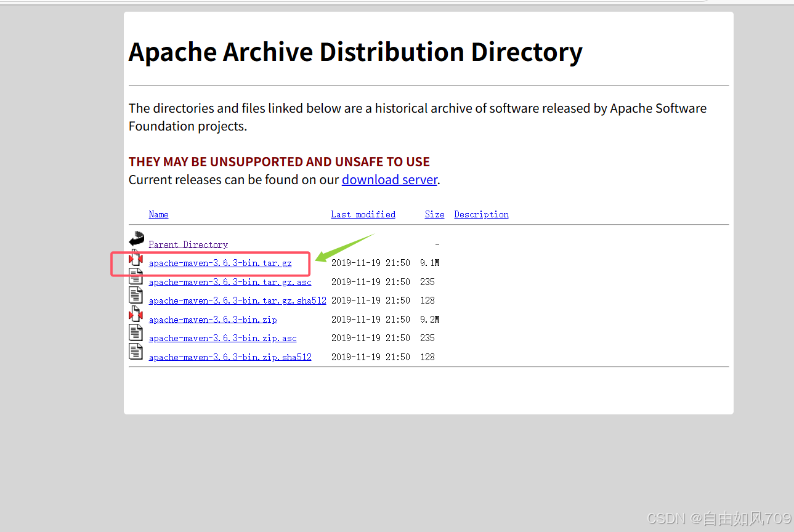Click the 128 size of bin.tar.gz.sha512
This screenshot has width=794, height=532.
point(427,300)
